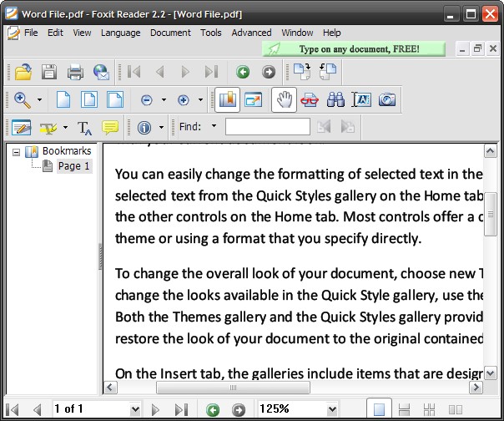Open zoom in dropdown arrow
Viewport: 504px width, 421px height.
point(200,99)
